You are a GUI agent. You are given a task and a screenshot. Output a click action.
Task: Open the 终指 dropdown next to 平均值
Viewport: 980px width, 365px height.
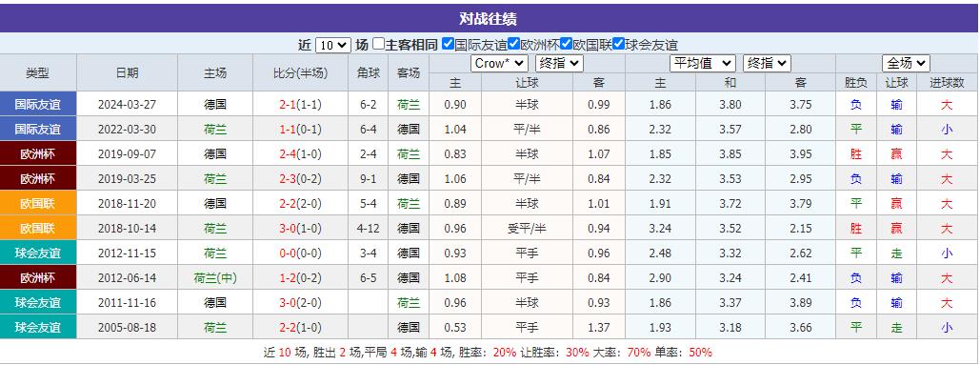click(767, 63)
